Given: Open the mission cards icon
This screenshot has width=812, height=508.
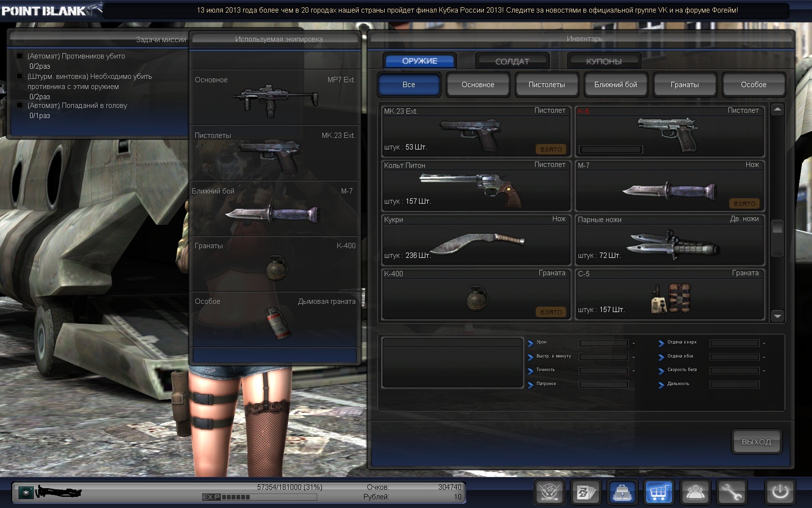Looking at the screenshot, I should (586, 493).
